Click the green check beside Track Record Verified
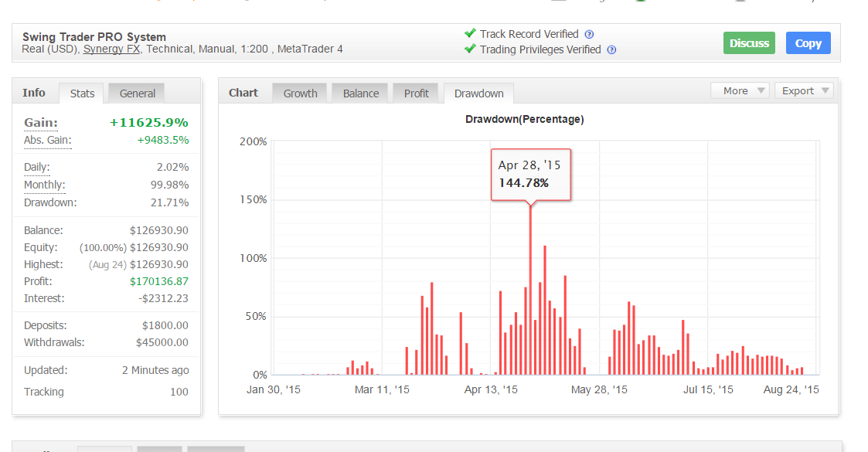Screen dimensions: 868x452 point(470,33)
